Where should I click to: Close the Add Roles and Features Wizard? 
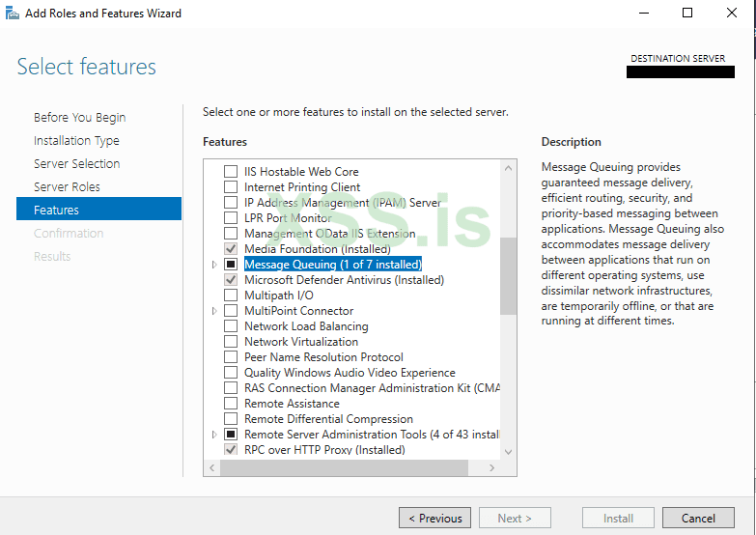732,13
